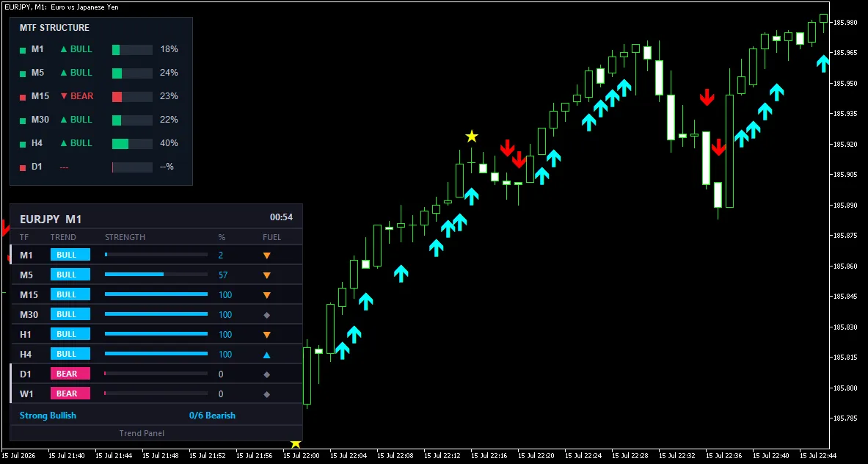Click the red down arrow near 185.950 level
Screen dimensions: 868x464
pos(707,97)
